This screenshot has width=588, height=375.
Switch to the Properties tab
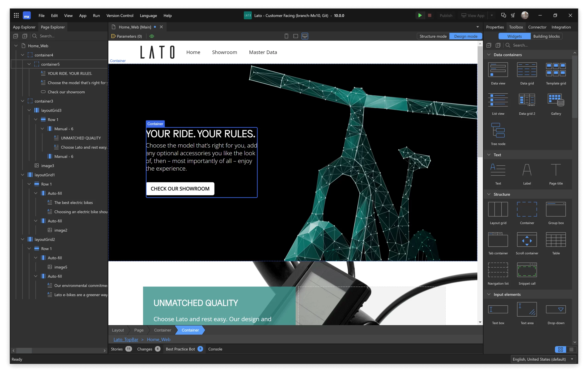[x=495, y=27]
